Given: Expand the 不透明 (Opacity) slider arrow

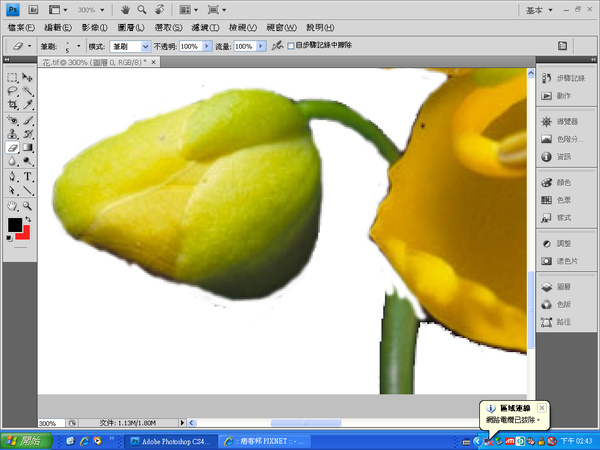Looking at the screenshot, I should click(x=207, y=46).
